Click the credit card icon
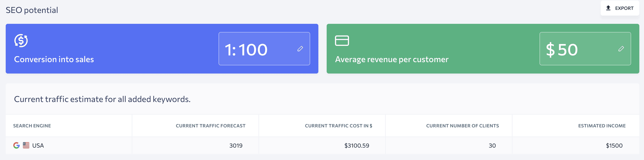Viewport: 644px width, 160px height. pos(342,41)
